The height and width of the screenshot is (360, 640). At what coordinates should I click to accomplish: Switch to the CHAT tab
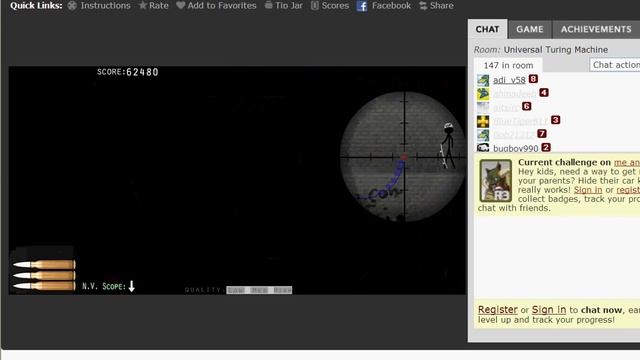point(487,29)
